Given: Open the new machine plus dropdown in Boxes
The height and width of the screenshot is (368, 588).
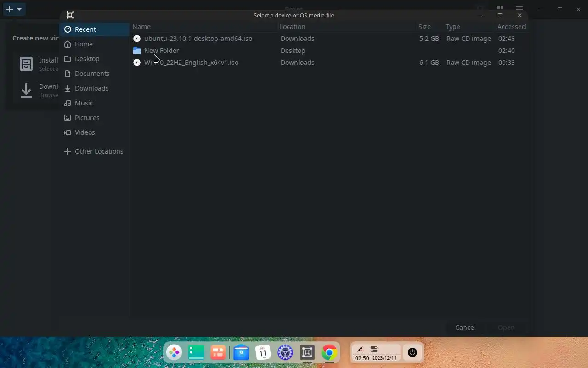Looking at the screenshot, I should tap(14, 9).
